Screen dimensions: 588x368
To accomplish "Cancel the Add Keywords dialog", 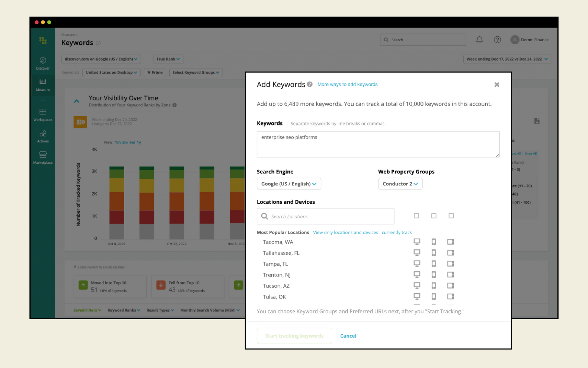I will pyautogui.click(x=348, y=336).
